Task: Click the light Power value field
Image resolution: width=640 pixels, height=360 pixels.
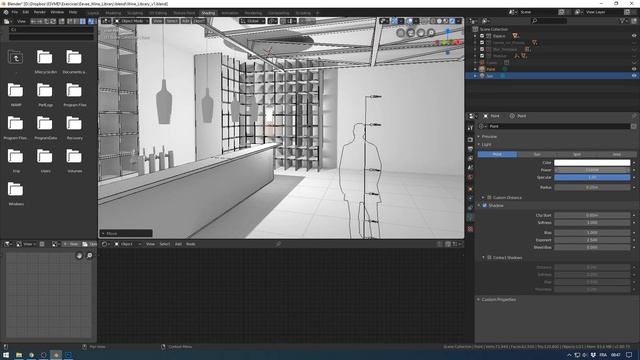Action: pyautogui.click(x=592, y=170)
